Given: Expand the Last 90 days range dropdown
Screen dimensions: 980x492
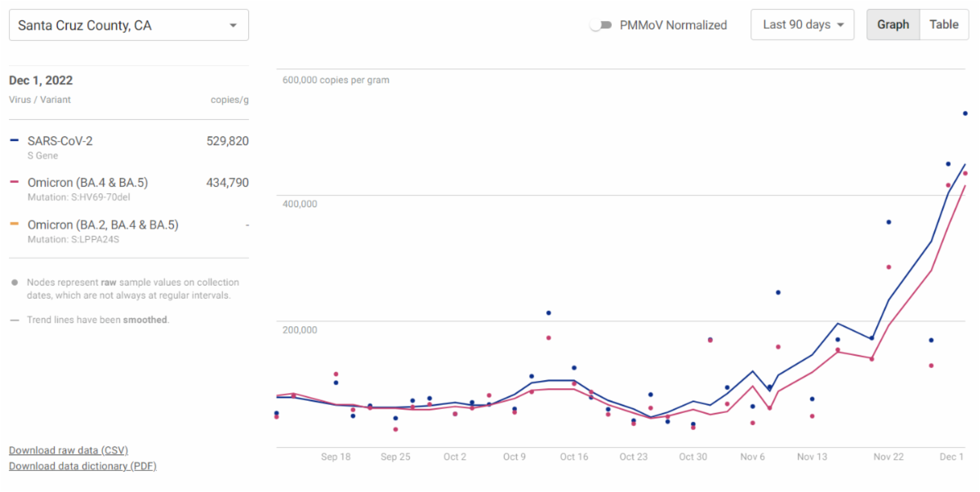Looking at the screenshot, I should tap(802, 24).
